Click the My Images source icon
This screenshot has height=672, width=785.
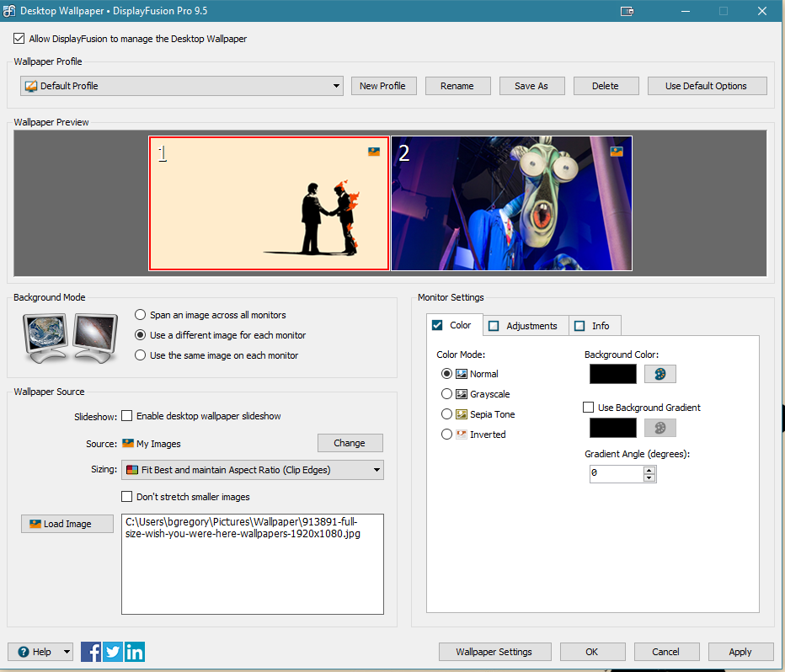click(x=128, y=443)
